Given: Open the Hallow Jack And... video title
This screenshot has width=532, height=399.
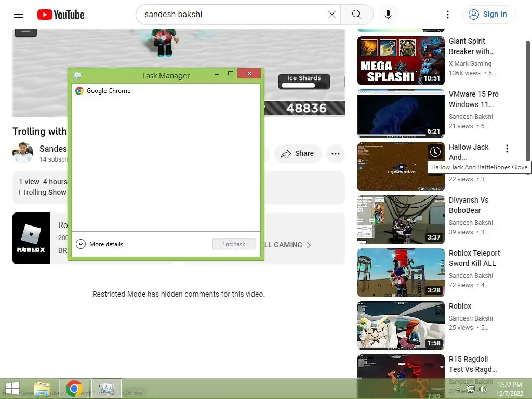Looking at the screenshot, I should [469, 152].
